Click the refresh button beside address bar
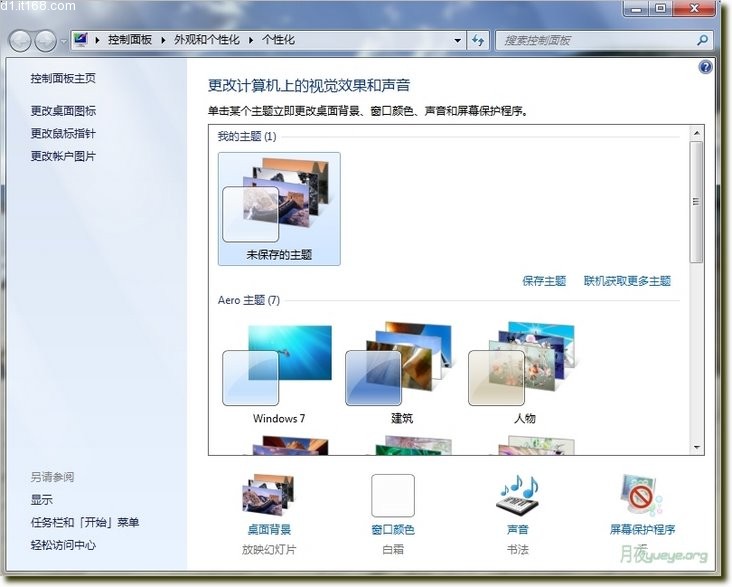This screenshot has width=732, height=587. [x=478, y=40]
